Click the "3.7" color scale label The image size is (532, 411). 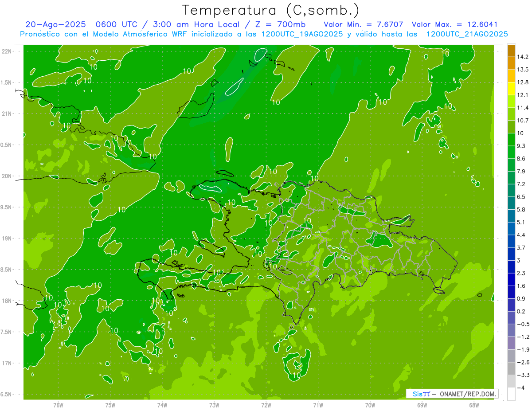click(x=521, y=247)
